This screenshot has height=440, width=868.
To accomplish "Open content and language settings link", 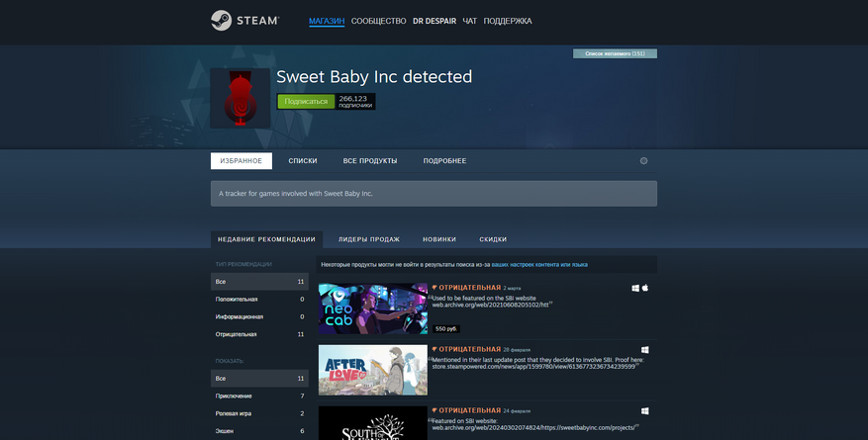I will (x=539, y=265).
